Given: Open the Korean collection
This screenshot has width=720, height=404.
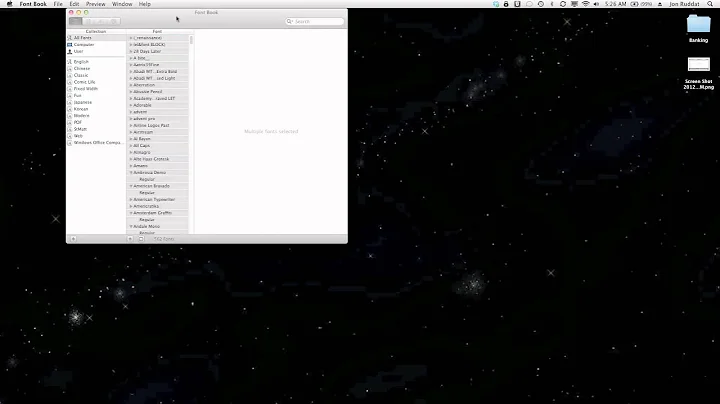Looking at the screenshot, I should pos(96,109).
